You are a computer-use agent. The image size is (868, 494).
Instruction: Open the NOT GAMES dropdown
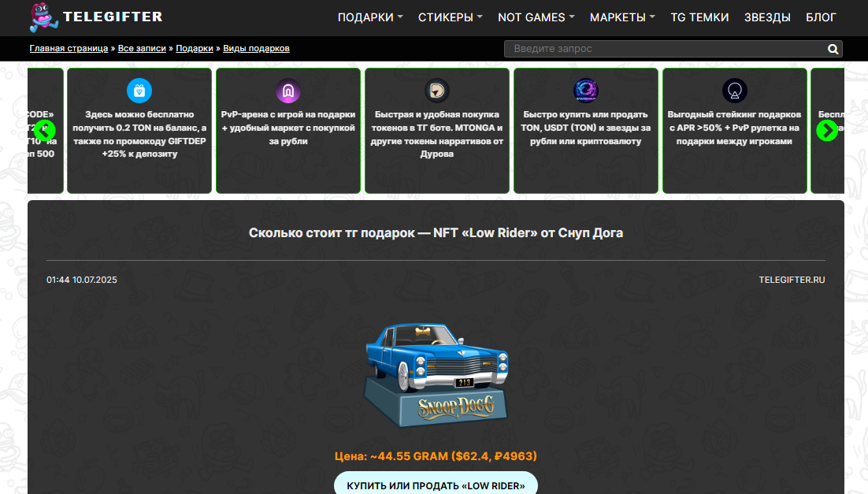536,17
